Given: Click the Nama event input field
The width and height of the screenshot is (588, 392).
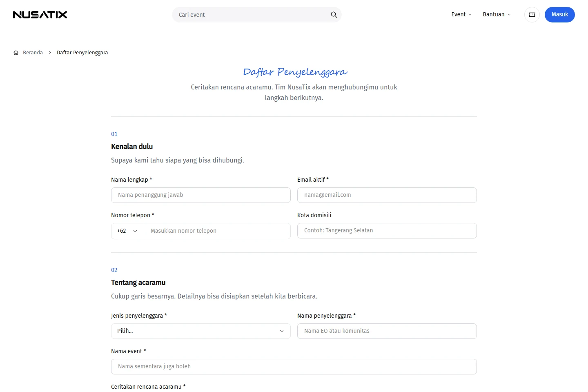Looking at the screenshot, I should coord(294,367).
